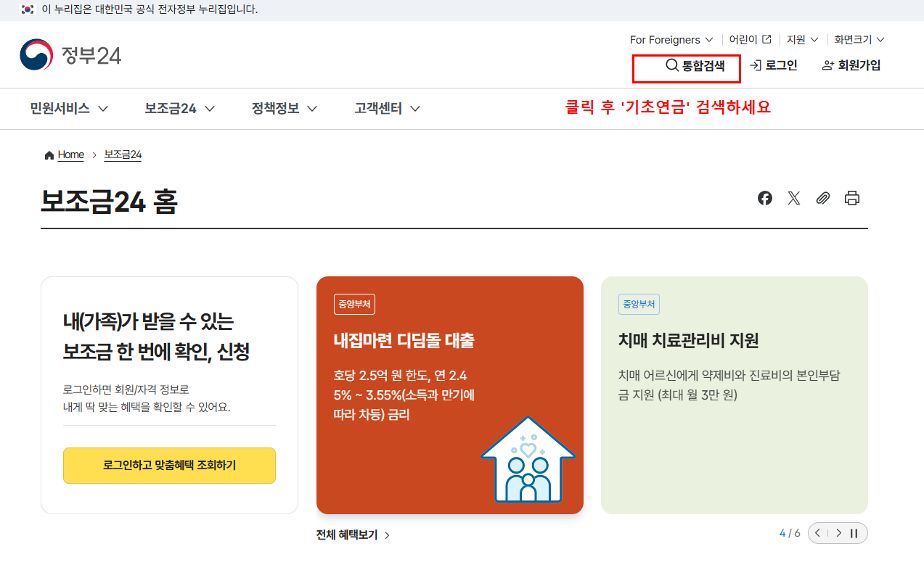The width and height of the screenshot is (924, 565).
Task: Click 중앙부처 tag on orange card
Action: point(354,305)
